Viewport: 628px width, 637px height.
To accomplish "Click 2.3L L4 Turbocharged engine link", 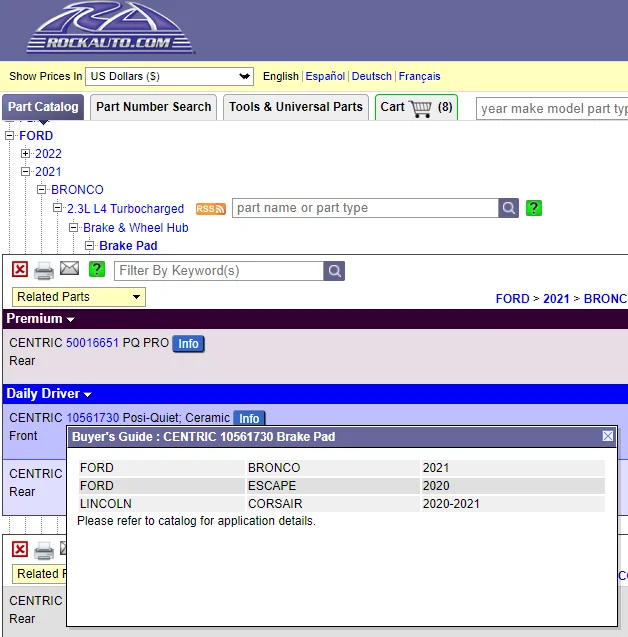I will (x=126, y=209).
